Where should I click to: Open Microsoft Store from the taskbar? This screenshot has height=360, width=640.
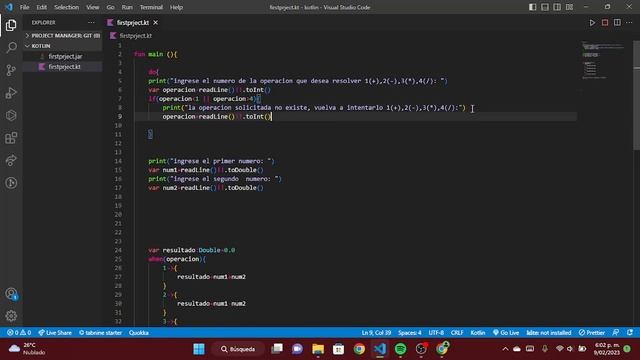338,349
